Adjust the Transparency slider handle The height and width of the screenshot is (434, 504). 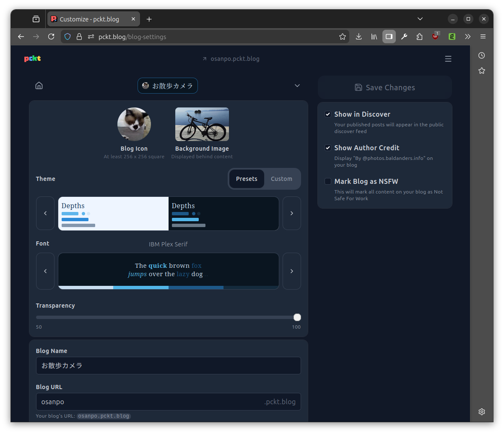(297, 317)
